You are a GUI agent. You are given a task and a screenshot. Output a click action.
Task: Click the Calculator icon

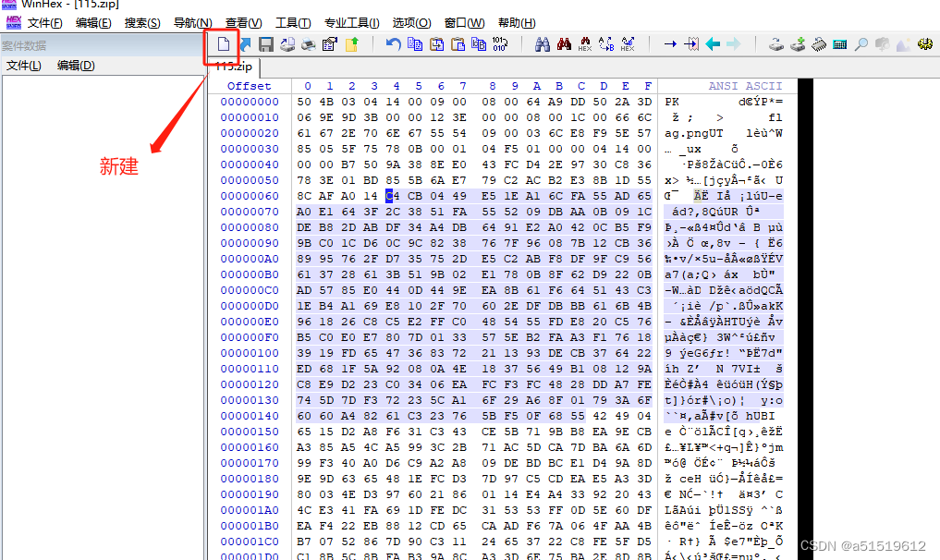(838, 43)
